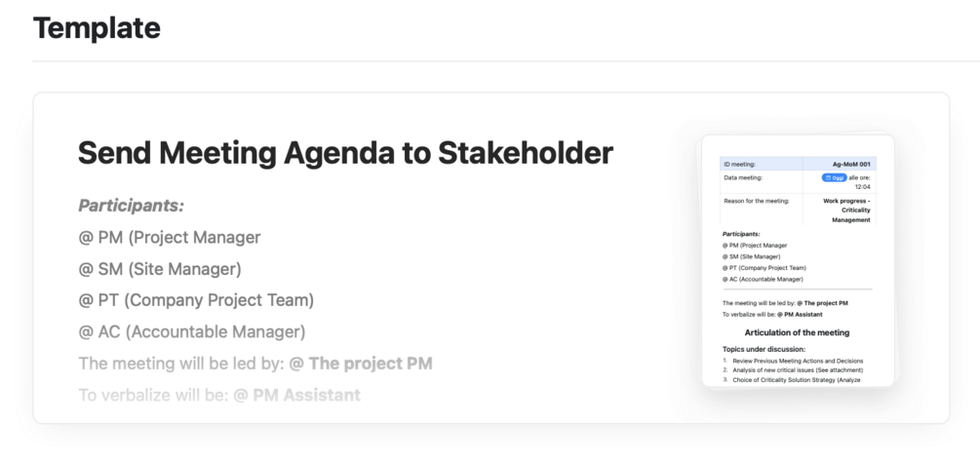This screenshot has width=980, height=461.
Task: Click Work progress - Criticality Management text
Action: 847,211
